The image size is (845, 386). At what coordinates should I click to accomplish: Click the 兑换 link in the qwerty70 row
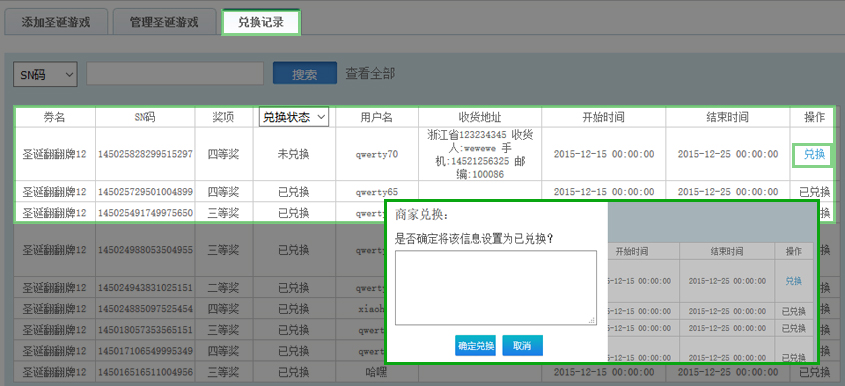814,154
